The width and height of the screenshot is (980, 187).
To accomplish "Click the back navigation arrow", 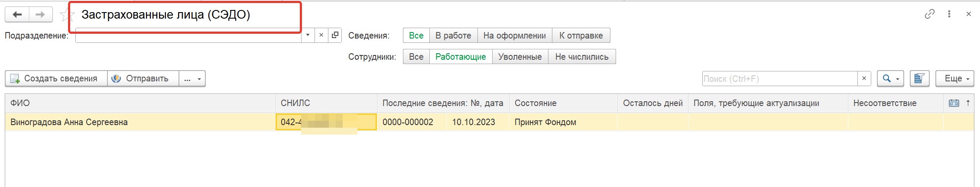I will tap(17, 15).
